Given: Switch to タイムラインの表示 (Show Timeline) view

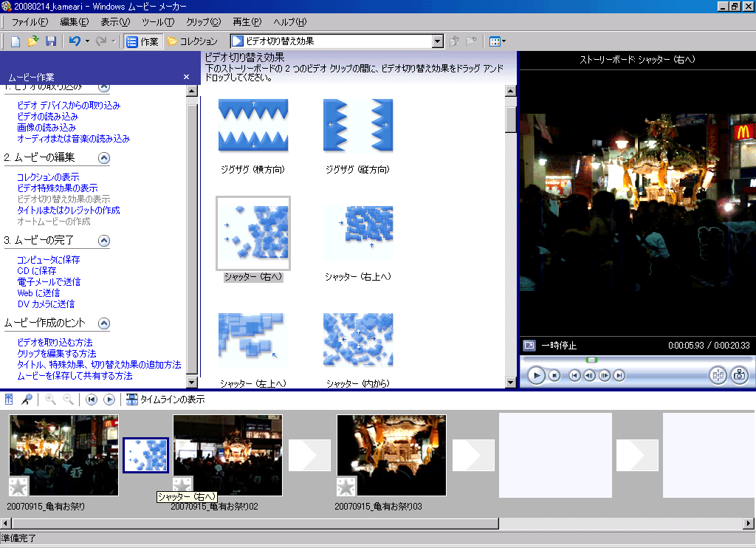Looking at the screenshot, I should point(166,400).
